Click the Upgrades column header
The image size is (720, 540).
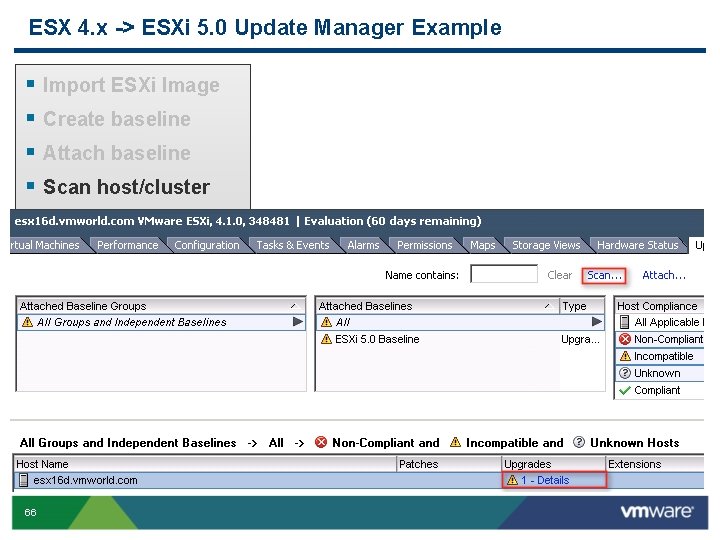tap(553, 464)
